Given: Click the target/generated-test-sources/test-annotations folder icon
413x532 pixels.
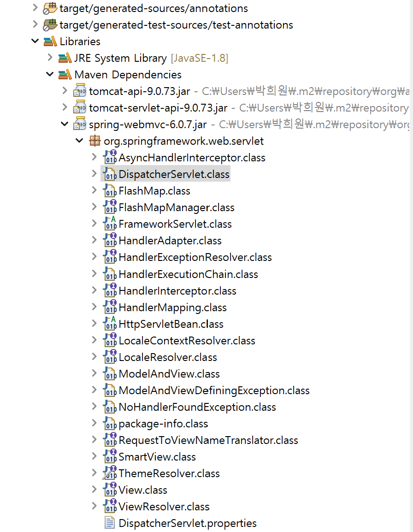Looking at the screenshot, I should [50, 25].
